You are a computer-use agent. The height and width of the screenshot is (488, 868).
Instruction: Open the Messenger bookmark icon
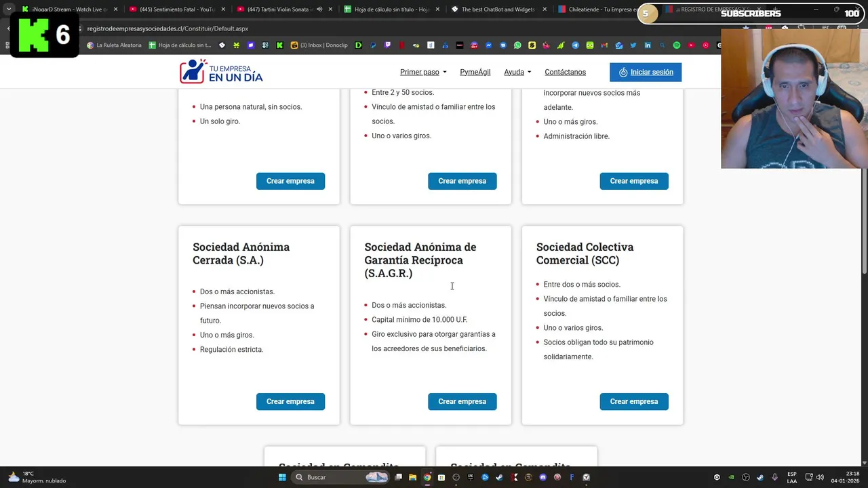(488, 45)
